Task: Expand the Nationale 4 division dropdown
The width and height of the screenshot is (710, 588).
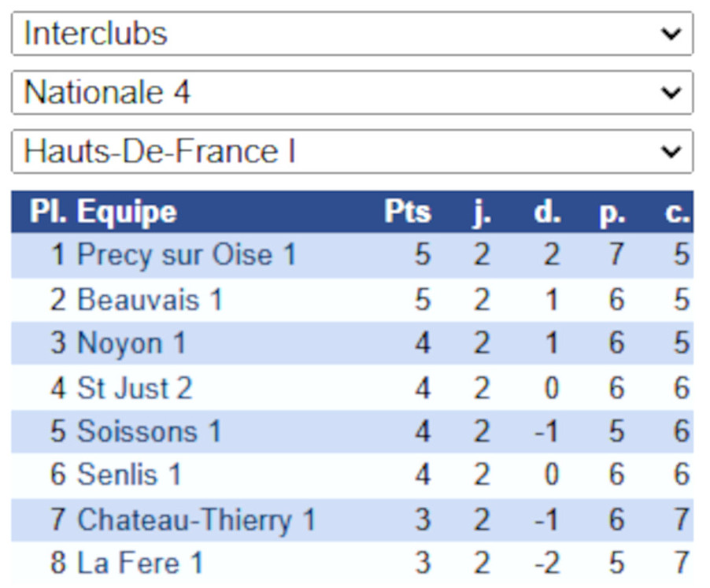Action: pos(353,92)
